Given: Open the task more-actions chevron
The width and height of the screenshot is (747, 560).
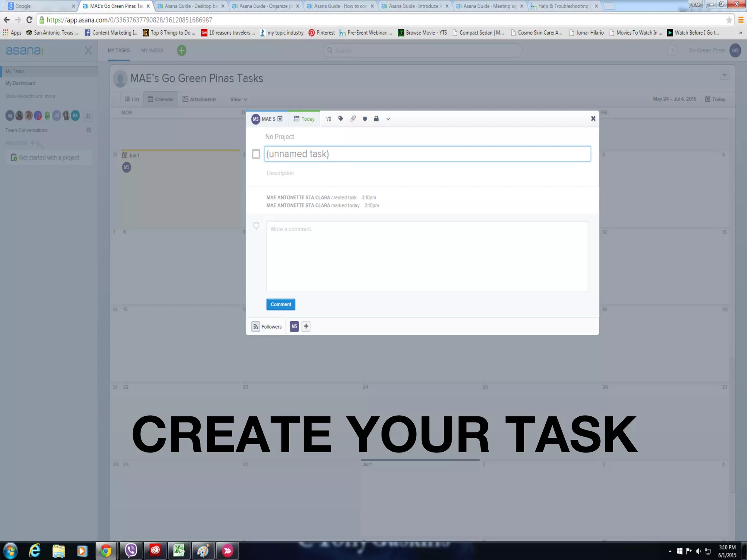Looking at the screenshot, I should (388, 119).
